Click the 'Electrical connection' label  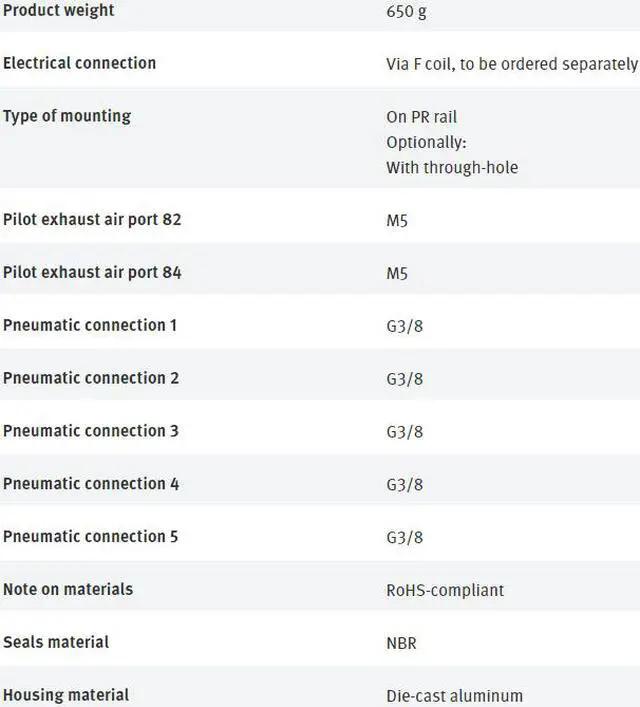(x=80, y=63)
